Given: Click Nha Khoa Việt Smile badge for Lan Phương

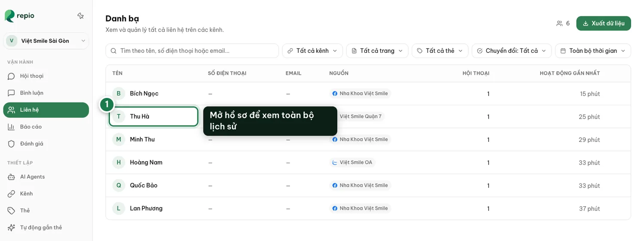Looking at the screenshot, I should (360, 208).
